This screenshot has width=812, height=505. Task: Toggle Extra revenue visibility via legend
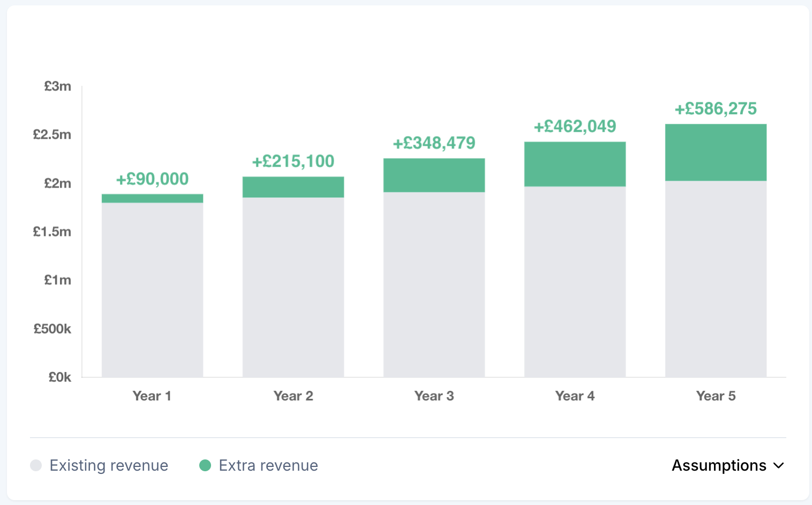pos(268,465)
